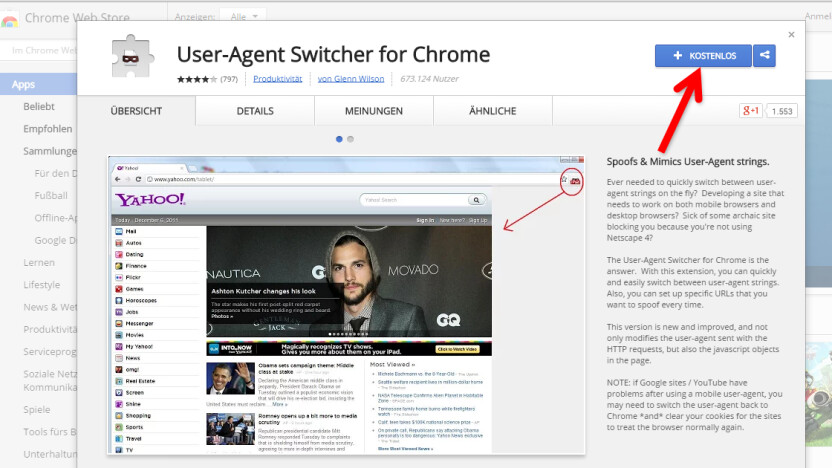The height and width of the screenshot is (468, 832).
Task: Switch to the DETAILS tab
Action: 255,111
